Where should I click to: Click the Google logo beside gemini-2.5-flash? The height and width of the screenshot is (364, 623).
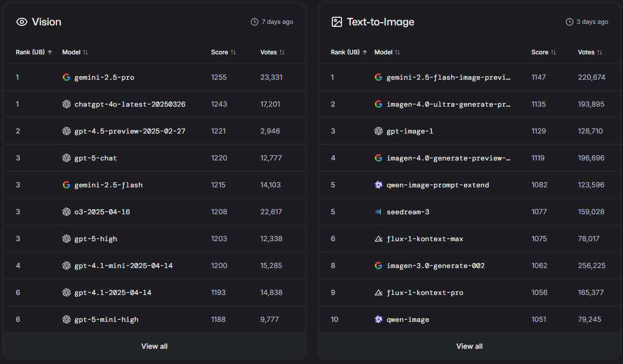tap(66, 185)
